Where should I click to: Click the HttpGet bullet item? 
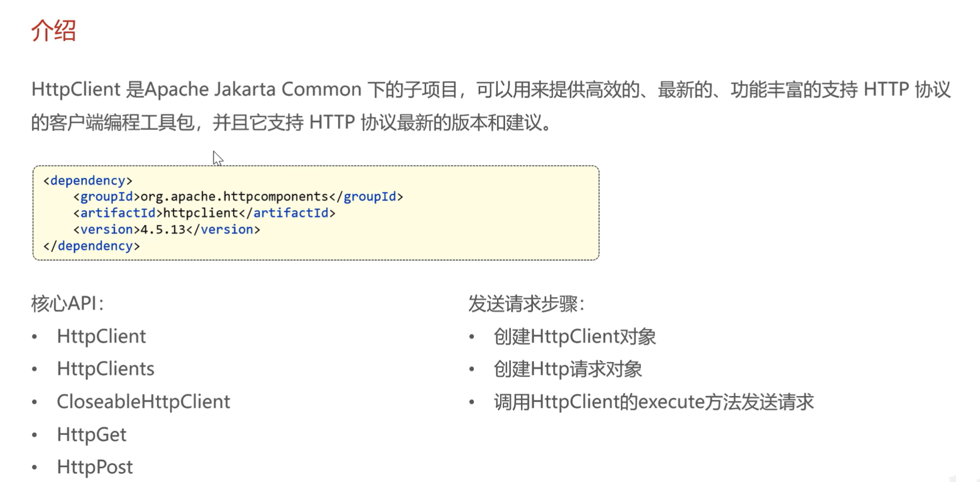coord(91,434)
